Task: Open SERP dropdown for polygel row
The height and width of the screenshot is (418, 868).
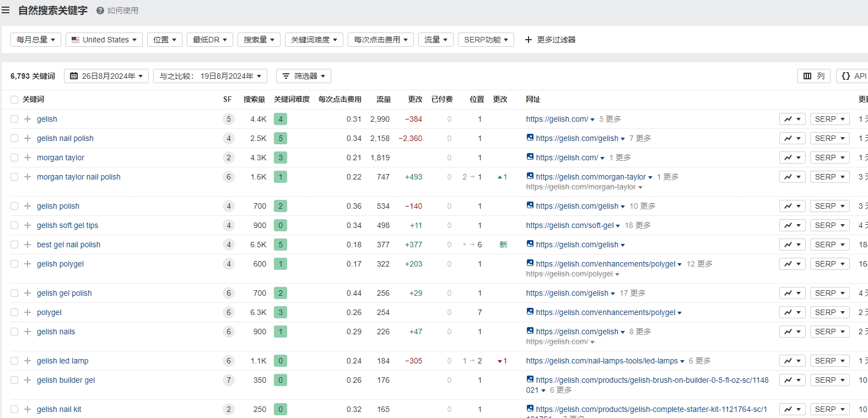Action: tap(830, 312)
